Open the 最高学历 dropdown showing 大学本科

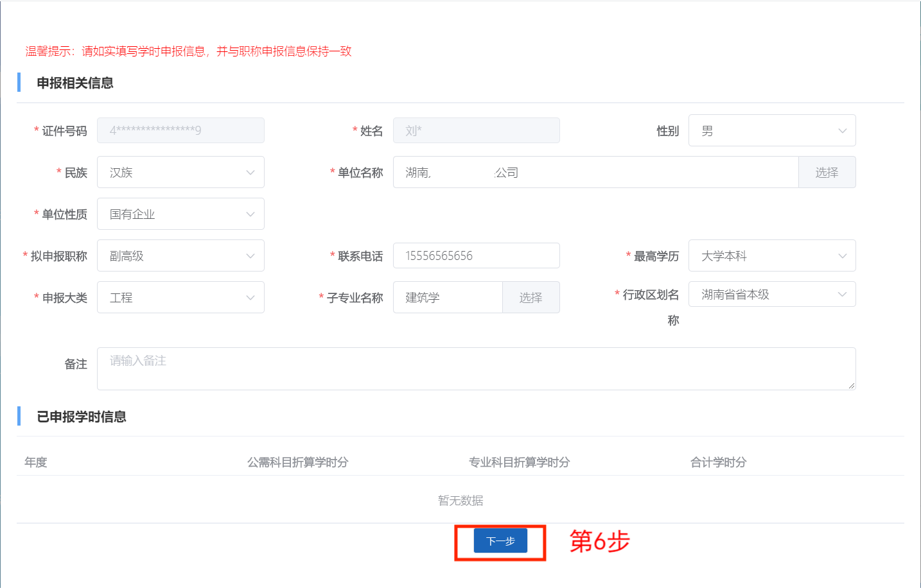coord(771,256)
